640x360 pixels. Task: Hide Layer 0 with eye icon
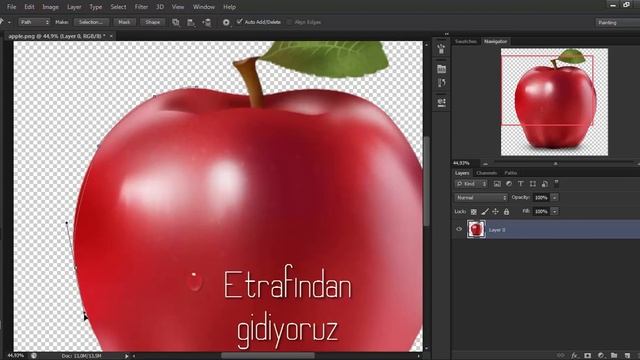459,229
